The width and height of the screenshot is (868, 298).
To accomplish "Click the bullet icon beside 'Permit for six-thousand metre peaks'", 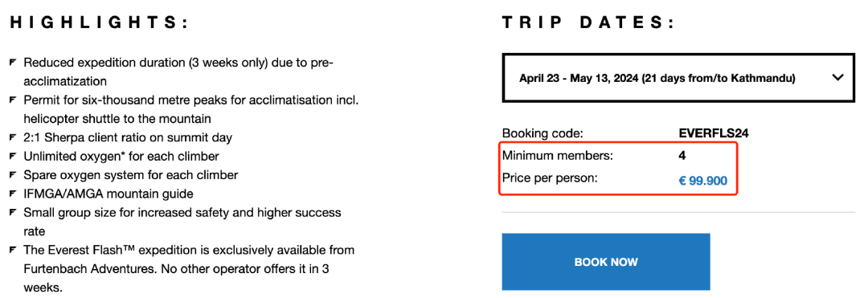I will [13, 100].
